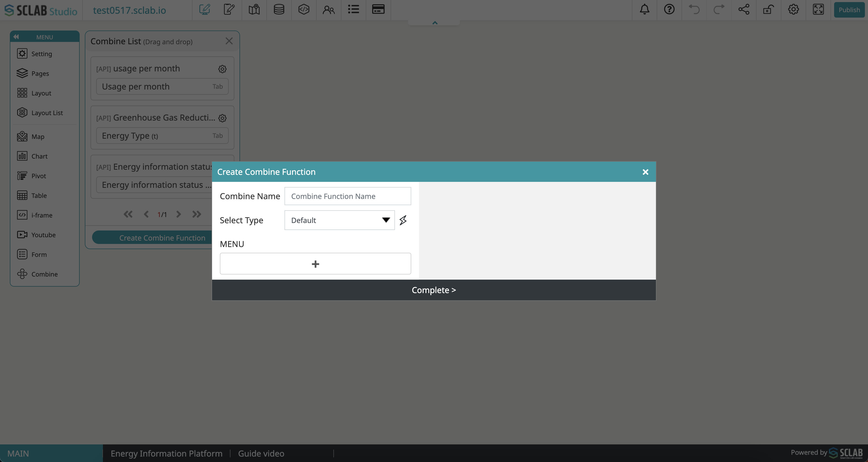
Task: Click the test0517.sclab.io site link
Action: [129, 10]
